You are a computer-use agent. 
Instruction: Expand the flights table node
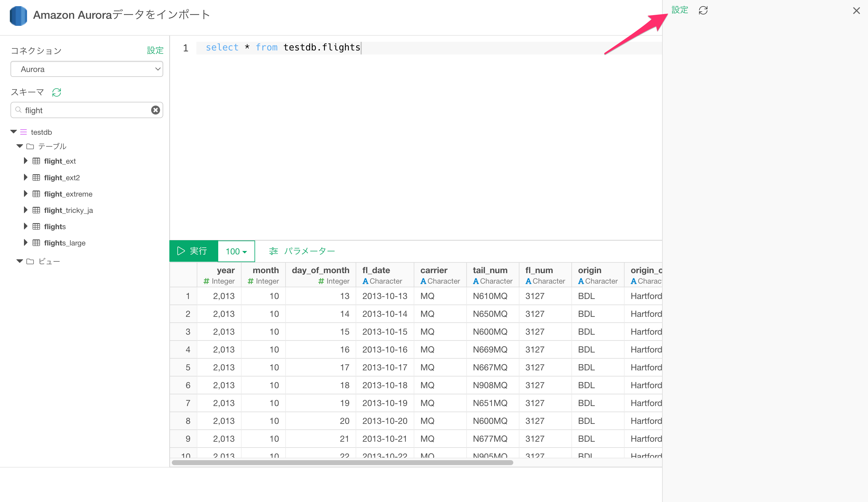[26, 226]
